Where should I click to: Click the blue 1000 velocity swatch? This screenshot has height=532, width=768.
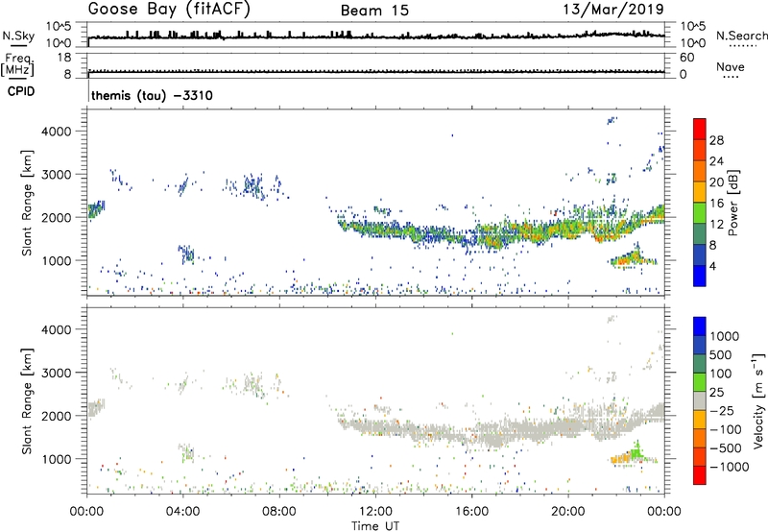[700, 326]
